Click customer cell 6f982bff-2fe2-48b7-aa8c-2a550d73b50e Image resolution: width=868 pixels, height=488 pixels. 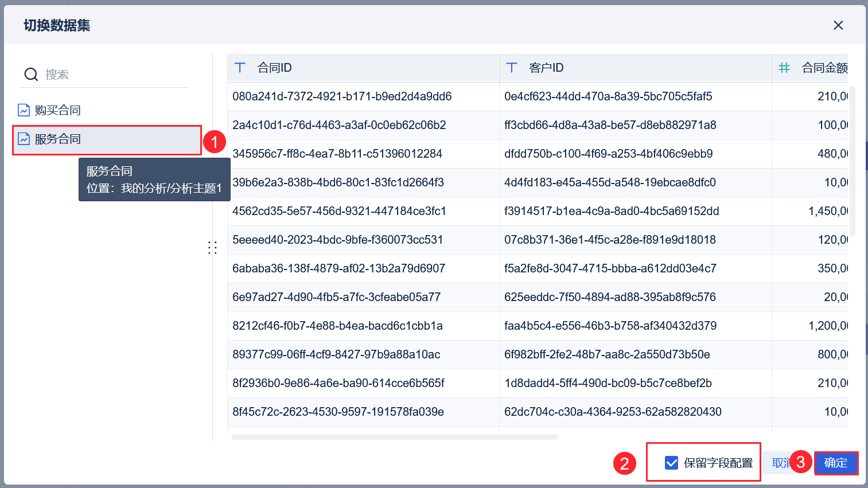[x=636, y=354]
